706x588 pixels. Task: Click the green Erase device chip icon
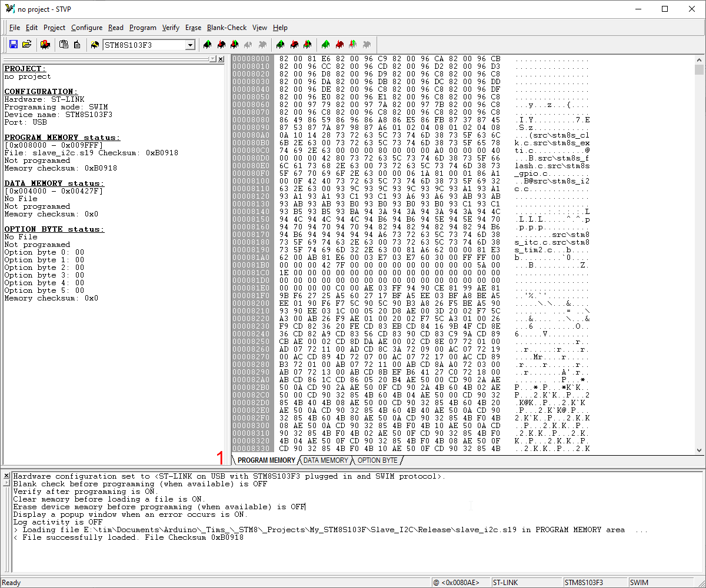coord(325,45)
